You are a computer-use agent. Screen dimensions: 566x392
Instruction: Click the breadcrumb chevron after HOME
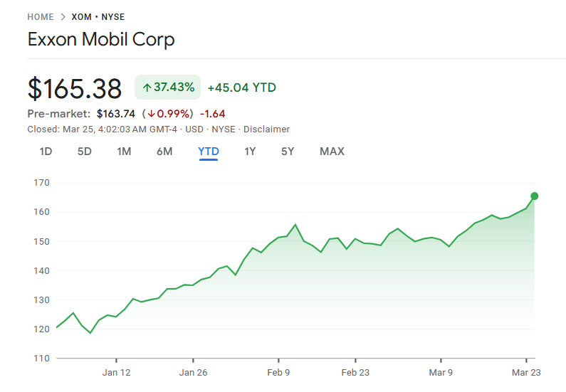coord(63,16)
